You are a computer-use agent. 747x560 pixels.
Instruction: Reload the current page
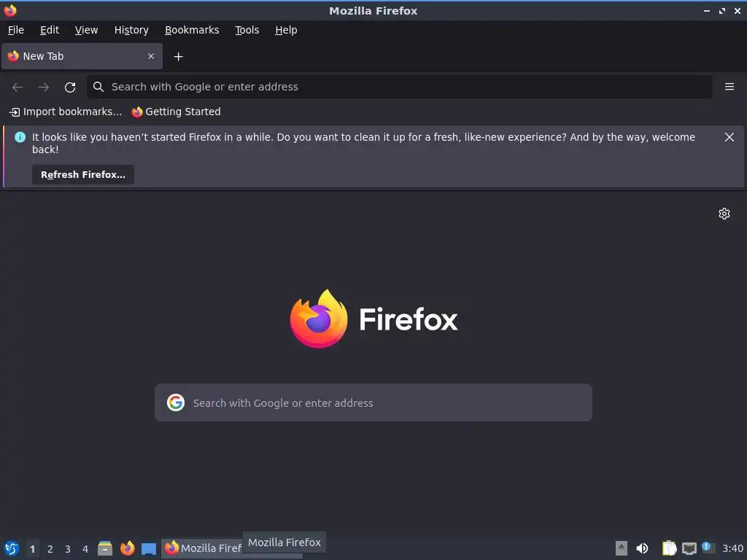[x=70, y=87]
